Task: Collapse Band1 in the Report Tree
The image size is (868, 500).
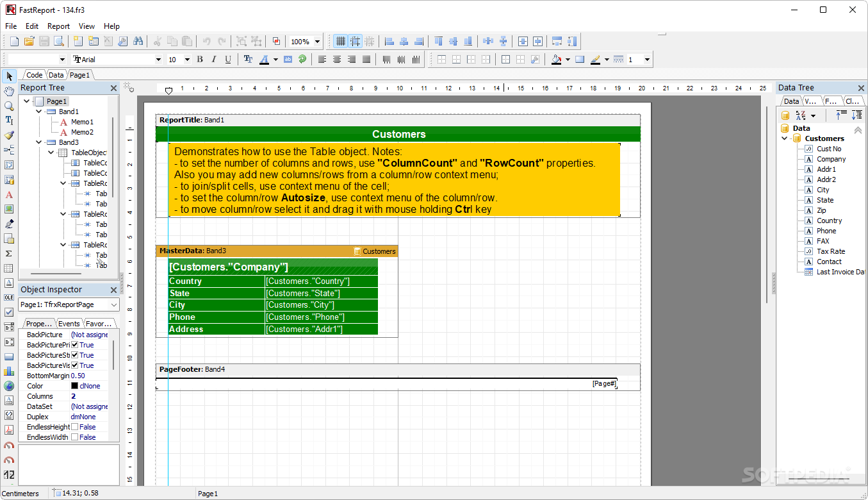Action: [x=38, y=112]
